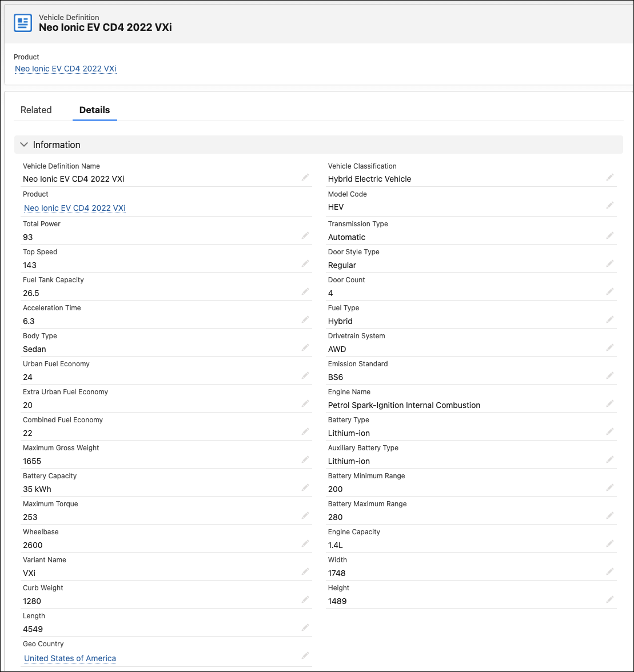
Task: Click the HEV model code value
Action: tap(336, 207)
